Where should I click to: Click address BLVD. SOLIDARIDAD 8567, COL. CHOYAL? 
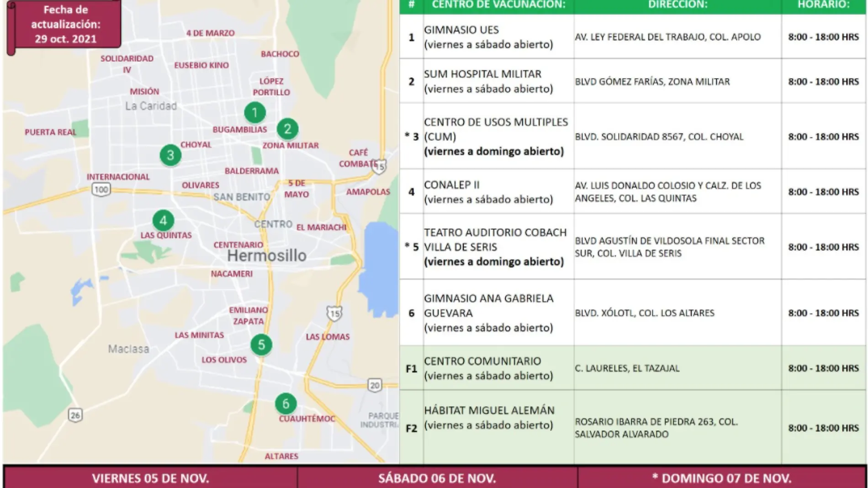659,137
